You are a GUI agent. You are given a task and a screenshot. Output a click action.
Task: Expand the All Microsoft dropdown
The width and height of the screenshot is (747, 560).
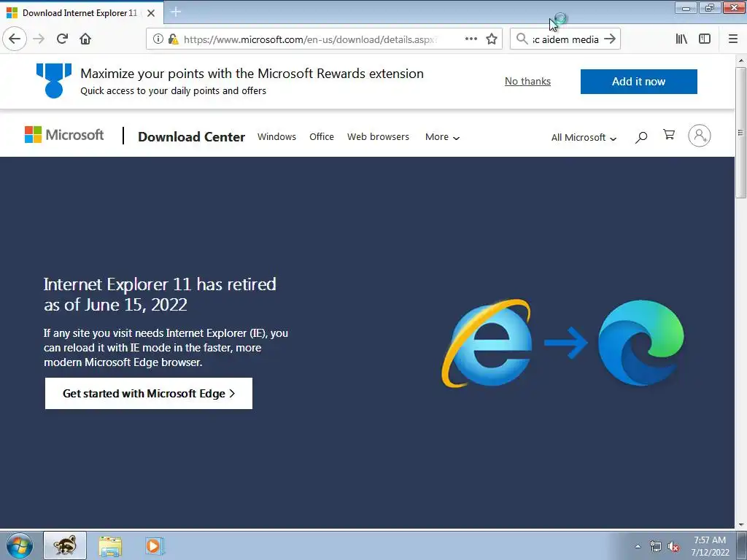(x=584, y=138)
